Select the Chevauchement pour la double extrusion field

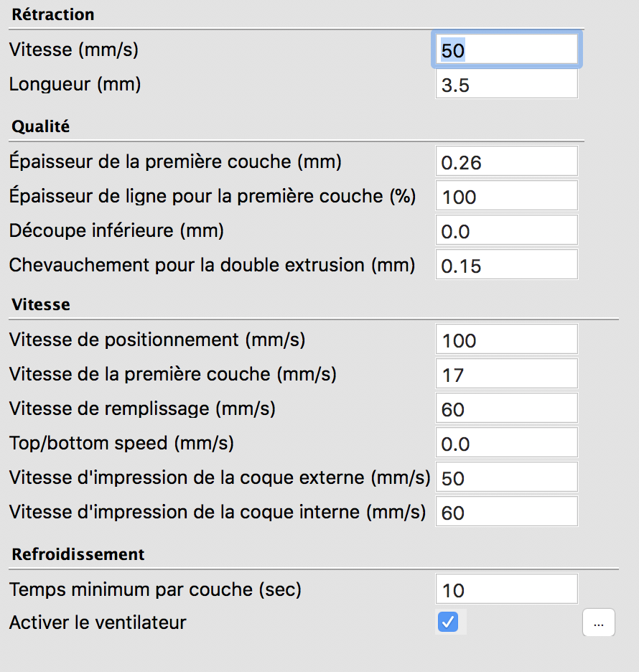pyautogui.click(x=506, y=266)
